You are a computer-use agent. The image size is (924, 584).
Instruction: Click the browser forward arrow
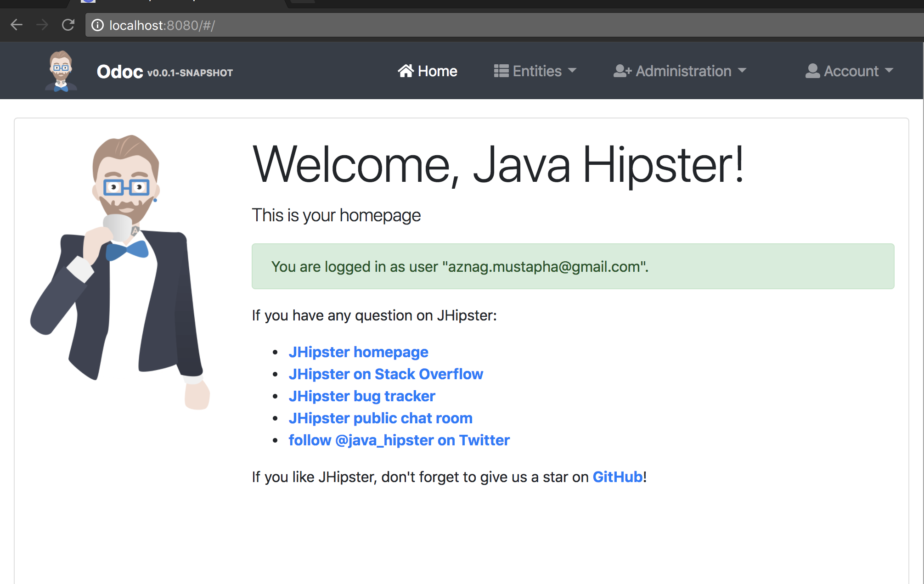click(42, 25)
